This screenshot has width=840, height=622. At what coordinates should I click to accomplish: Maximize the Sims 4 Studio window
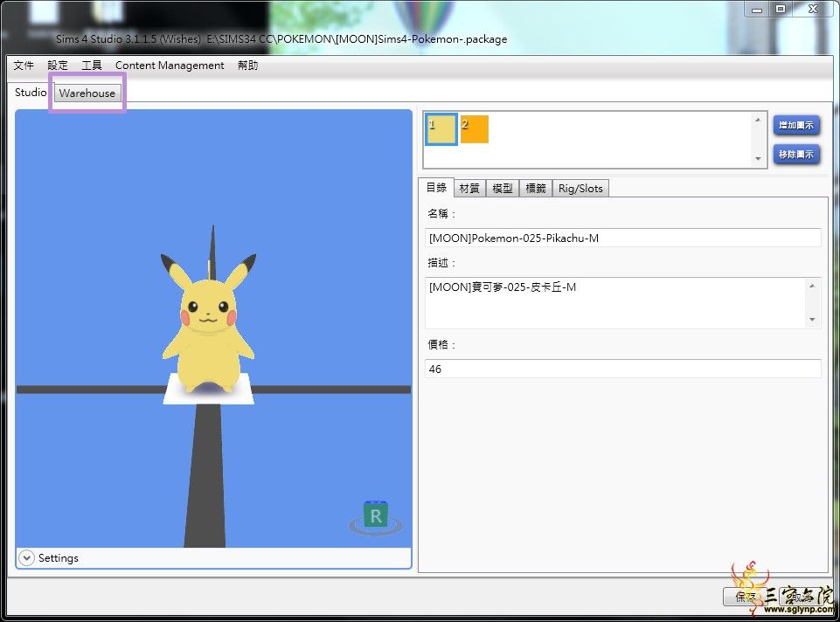[781, 9]
